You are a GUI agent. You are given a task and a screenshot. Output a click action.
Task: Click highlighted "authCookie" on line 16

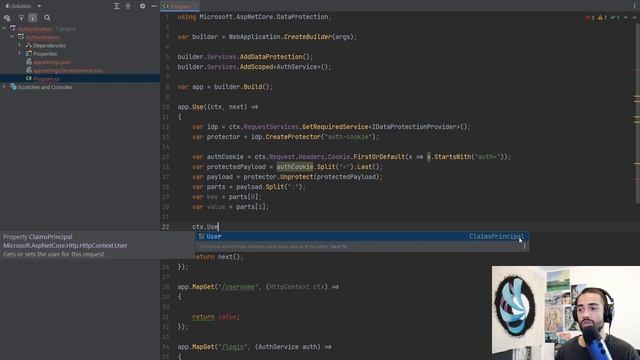[295, 167]
